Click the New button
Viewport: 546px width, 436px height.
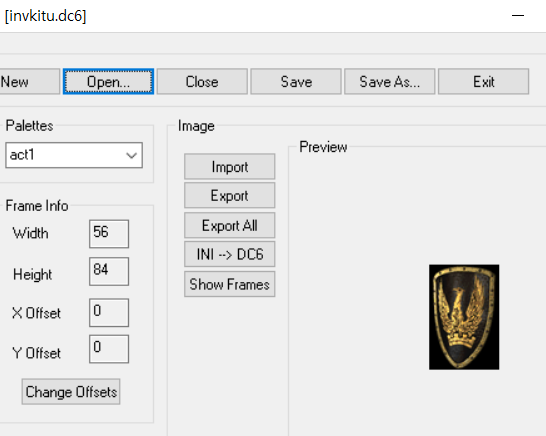(x=29, y=81)
